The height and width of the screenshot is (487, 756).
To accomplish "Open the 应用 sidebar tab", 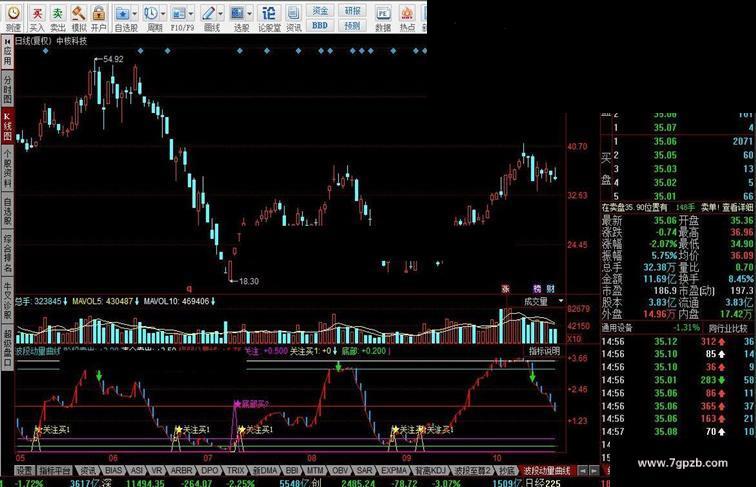I will [8, 51].
